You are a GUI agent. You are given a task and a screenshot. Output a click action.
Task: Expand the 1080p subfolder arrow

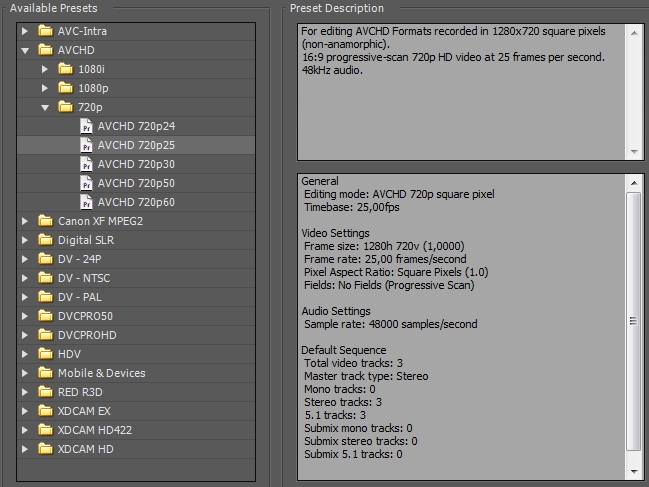point(45,88)
